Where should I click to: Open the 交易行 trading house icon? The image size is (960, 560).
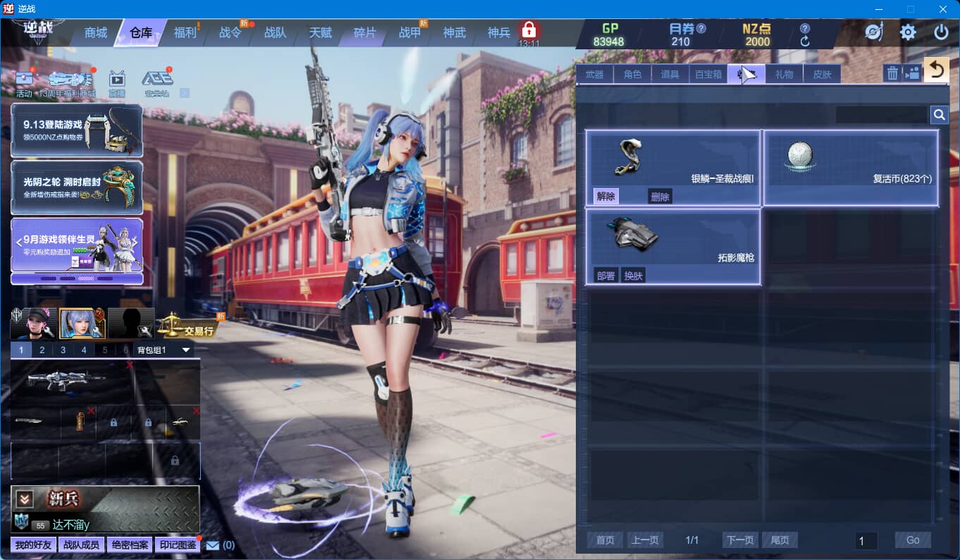point(187,326)
